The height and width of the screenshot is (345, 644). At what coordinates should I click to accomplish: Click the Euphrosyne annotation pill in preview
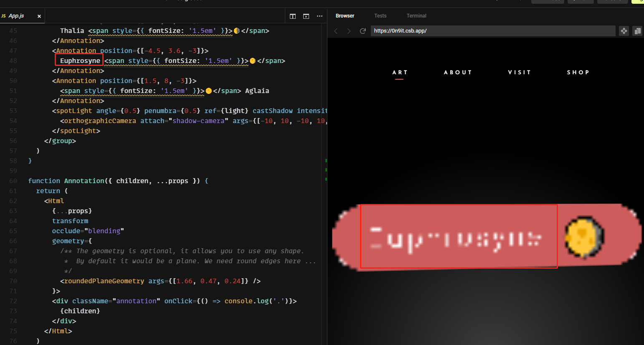tap(459, 237)
